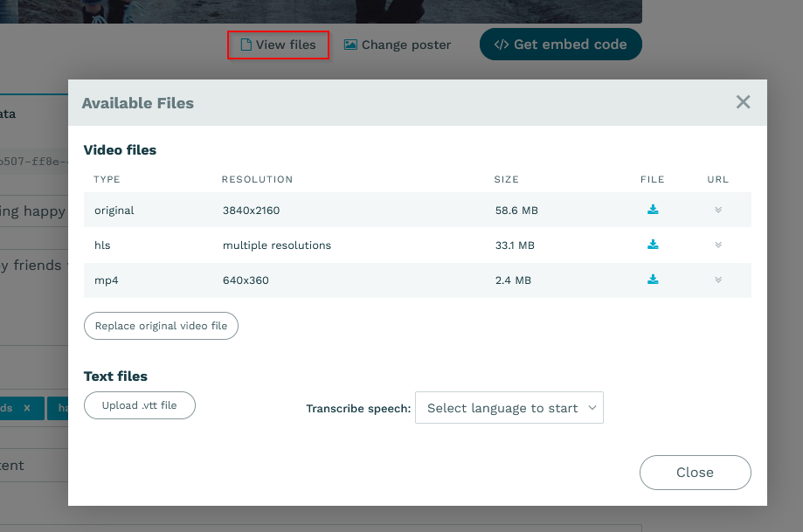Click the URL column header
This screenshot has width=803, height=532.
718,179
